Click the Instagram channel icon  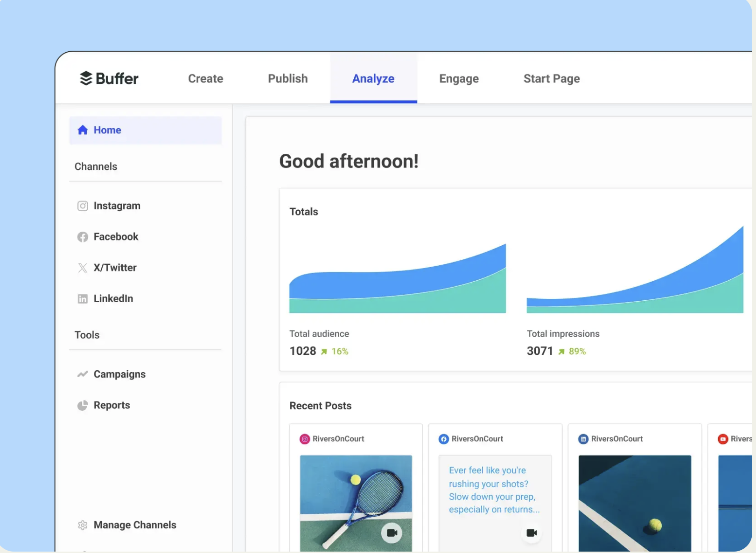pos(83,206)
